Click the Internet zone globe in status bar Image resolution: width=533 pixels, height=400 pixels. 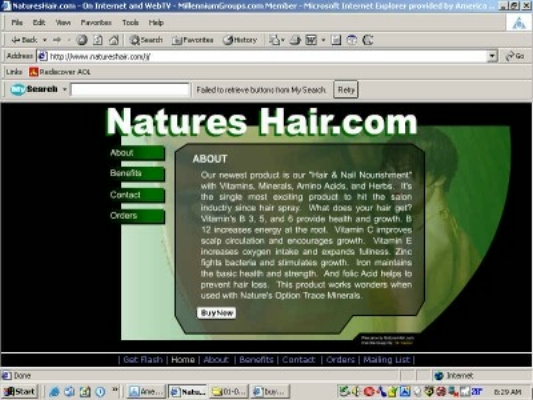click(x=439, y=376)
